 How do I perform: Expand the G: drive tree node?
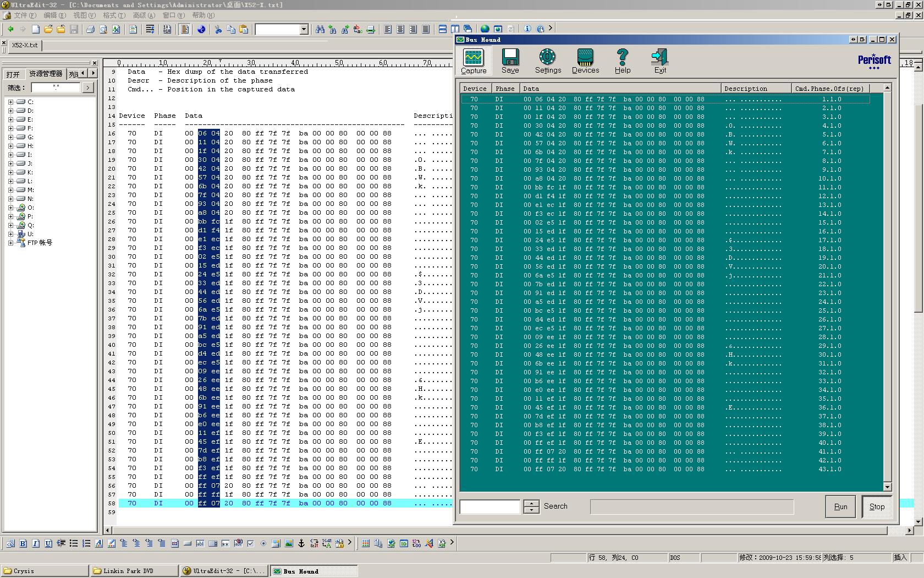10,137
